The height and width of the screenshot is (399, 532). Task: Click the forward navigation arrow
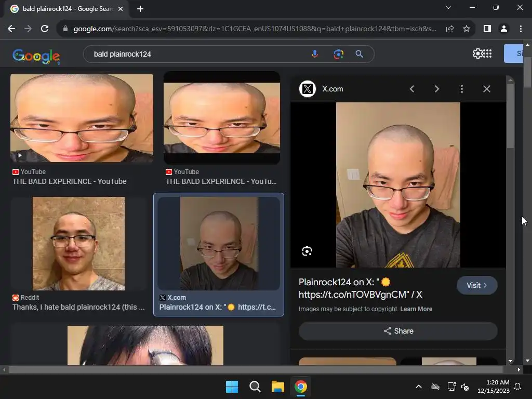coord(28,29)
